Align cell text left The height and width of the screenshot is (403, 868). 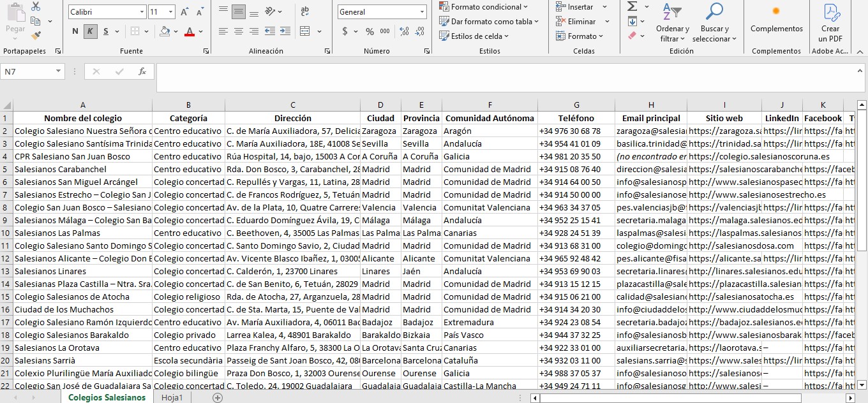coord(223,31)
